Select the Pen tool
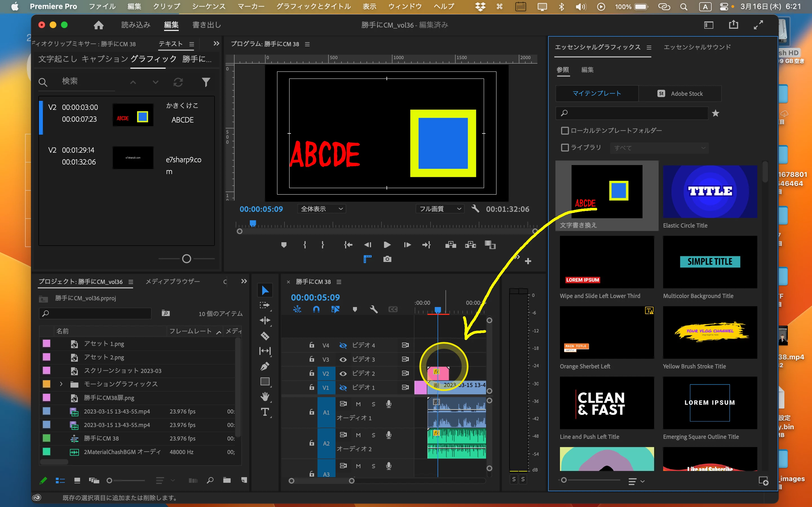The width and height of the screenshot is (812, 507). [x=265, y=366]
